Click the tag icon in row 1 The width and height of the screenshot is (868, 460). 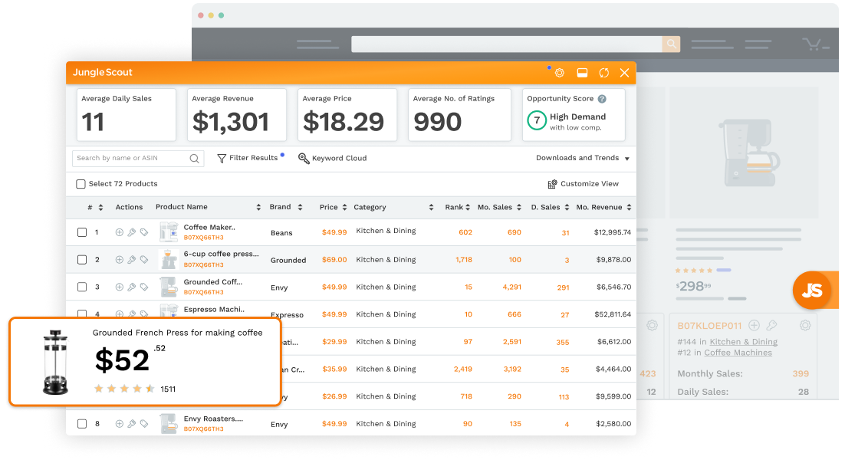point(144,232)
